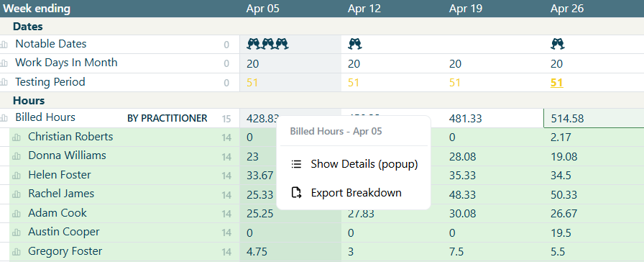Select the Billed Hours 428.83 cell
This screenshot has height=262, width=644.
[x=263, y=119]
